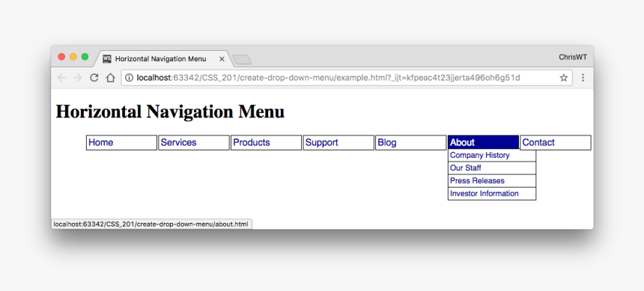Bookmark this page with the star icon
The height and width of the screenshot is (291, 644).
(563, 78)
